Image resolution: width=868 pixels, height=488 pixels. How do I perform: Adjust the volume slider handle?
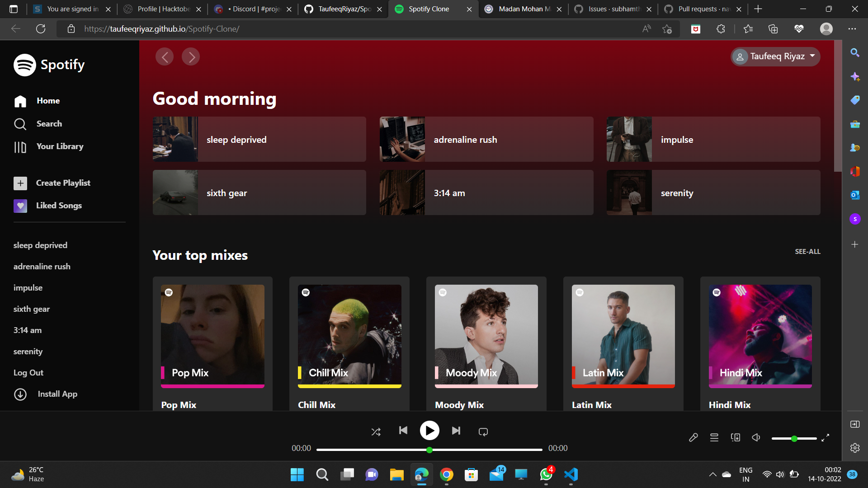(x=794, y=439)
